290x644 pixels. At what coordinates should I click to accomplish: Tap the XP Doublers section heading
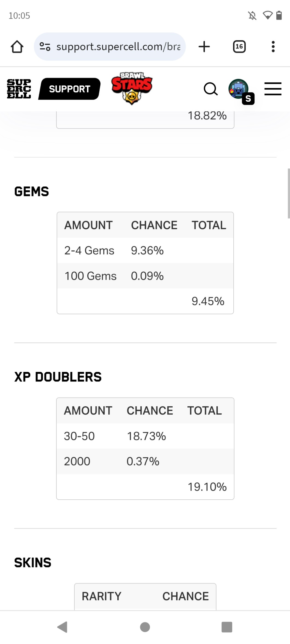58,377
